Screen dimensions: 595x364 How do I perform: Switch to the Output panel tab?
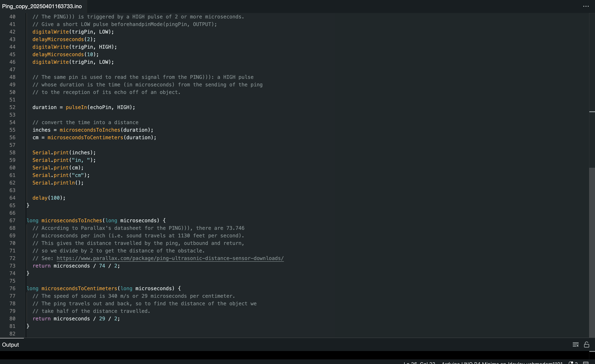(x=10, y=345)
